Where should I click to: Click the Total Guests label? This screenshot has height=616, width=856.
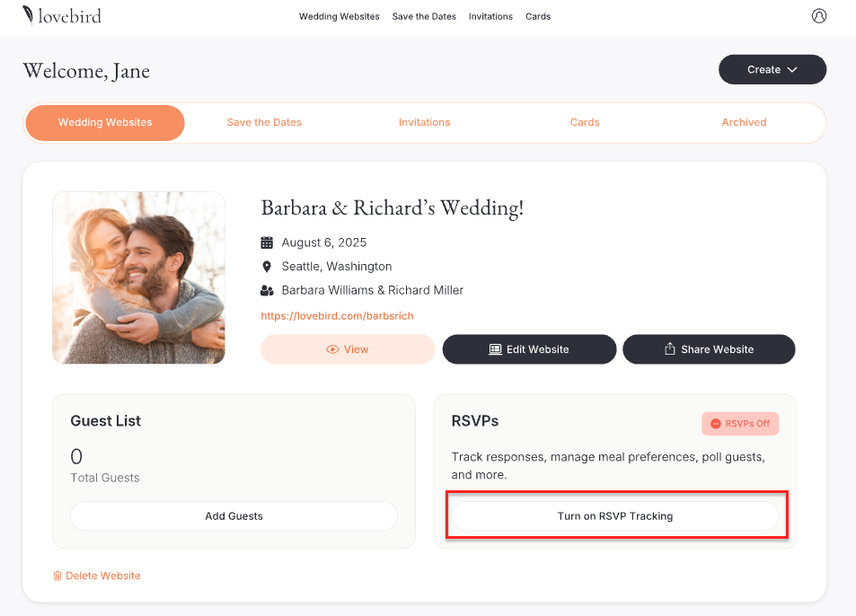click(x=105, y=478)
